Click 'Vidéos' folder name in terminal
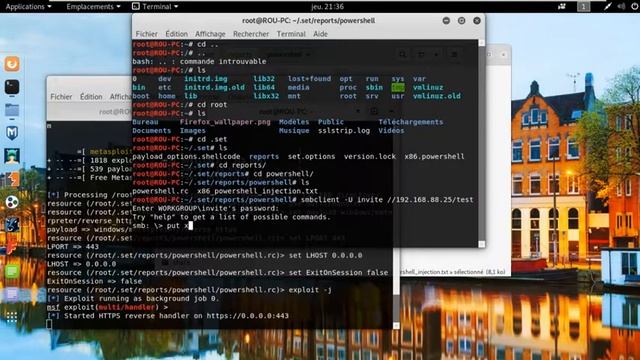640x360 pixels. click(391, 131)
